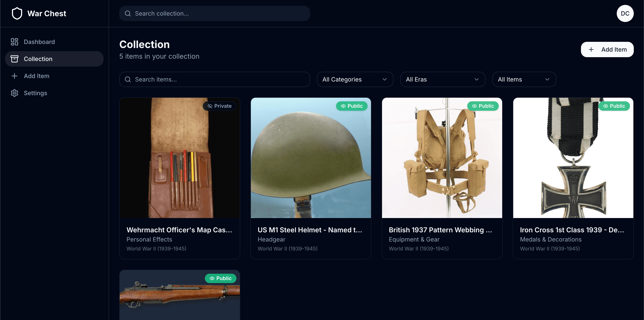Viewport: 644px width, 320px height.
Task: Click the plus icon inside the Add Item button
Action: [x=591, y=49]
